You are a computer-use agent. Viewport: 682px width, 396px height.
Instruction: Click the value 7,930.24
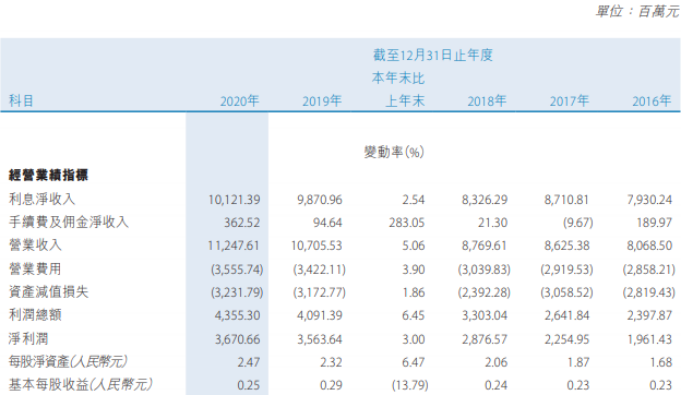[x=649, y=200]
